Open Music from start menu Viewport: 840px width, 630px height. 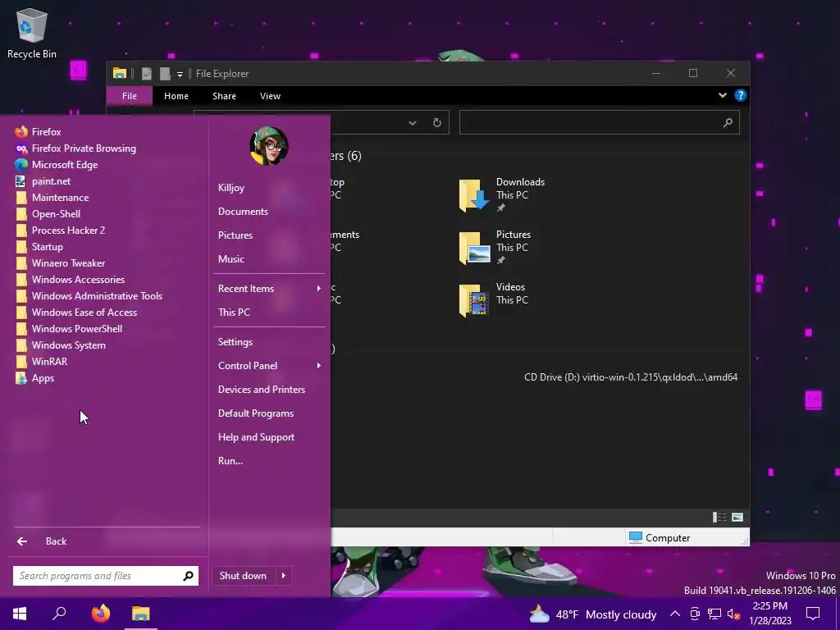(x=231, y=259)
